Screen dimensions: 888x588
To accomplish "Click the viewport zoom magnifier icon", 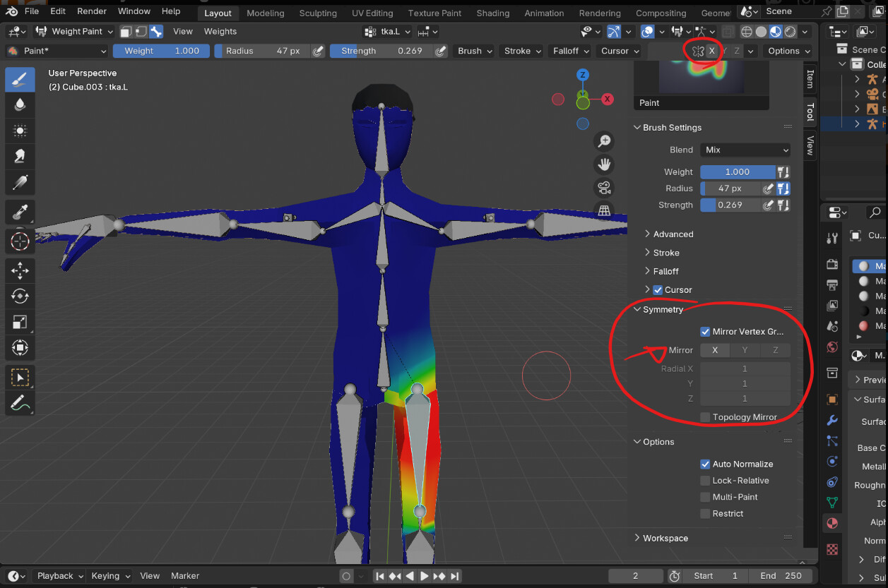I will [x=604, y=141].
